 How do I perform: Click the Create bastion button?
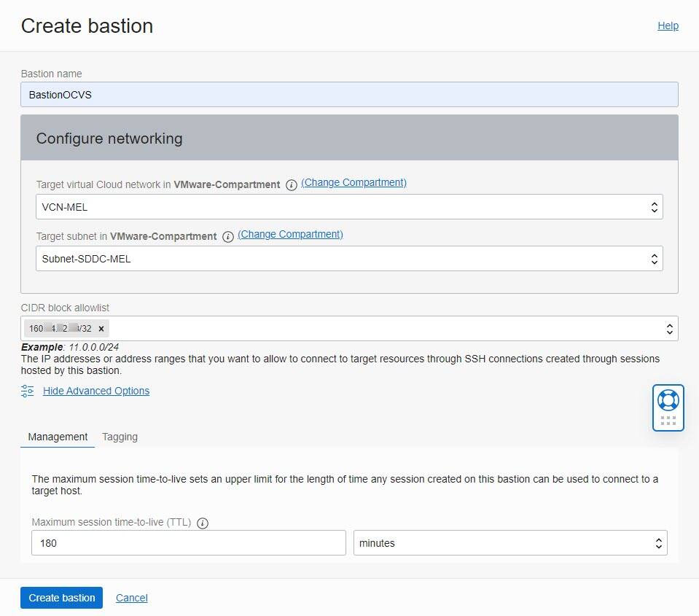(61, 597)
